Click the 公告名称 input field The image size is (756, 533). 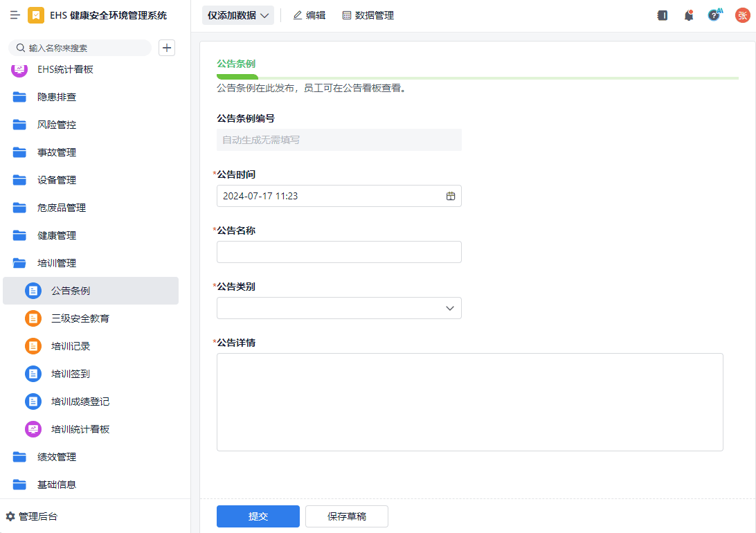[339, 252]
